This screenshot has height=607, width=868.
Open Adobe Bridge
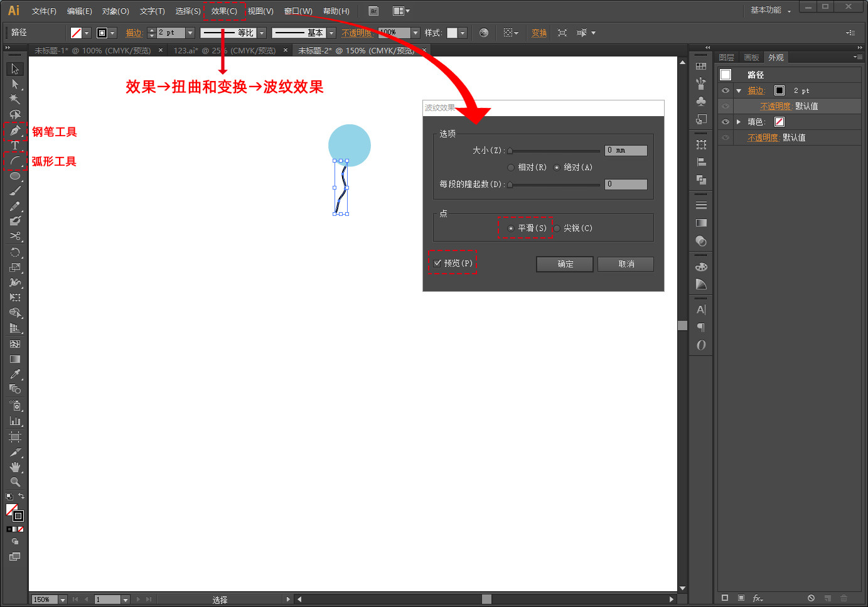(373, 11)
